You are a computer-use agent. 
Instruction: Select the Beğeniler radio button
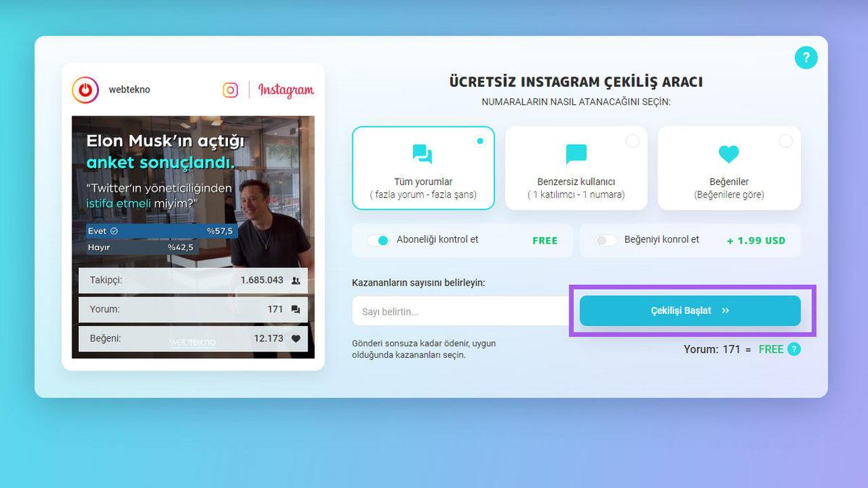[x=785, y=142]
